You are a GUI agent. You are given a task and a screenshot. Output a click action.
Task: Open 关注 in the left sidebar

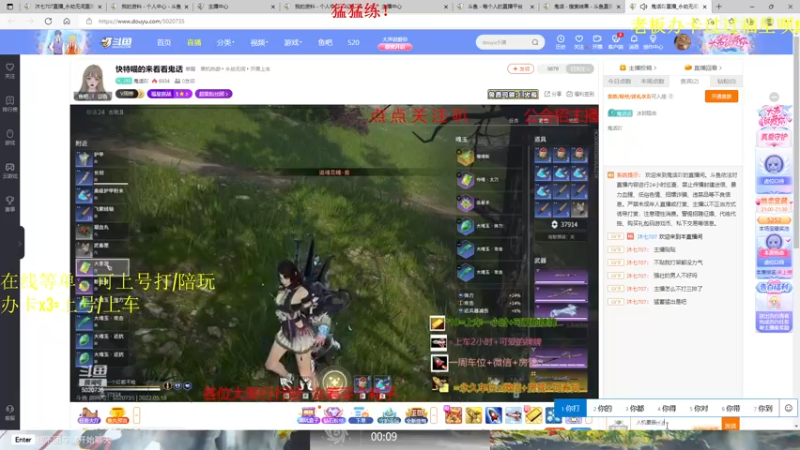coord(10,70)
